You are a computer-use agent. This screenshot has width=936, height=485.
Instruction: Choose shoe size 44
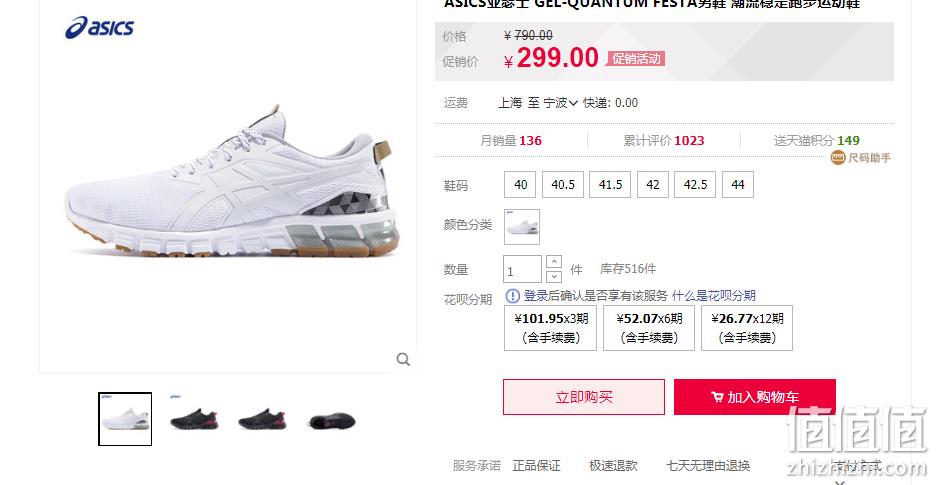[738, 185]
